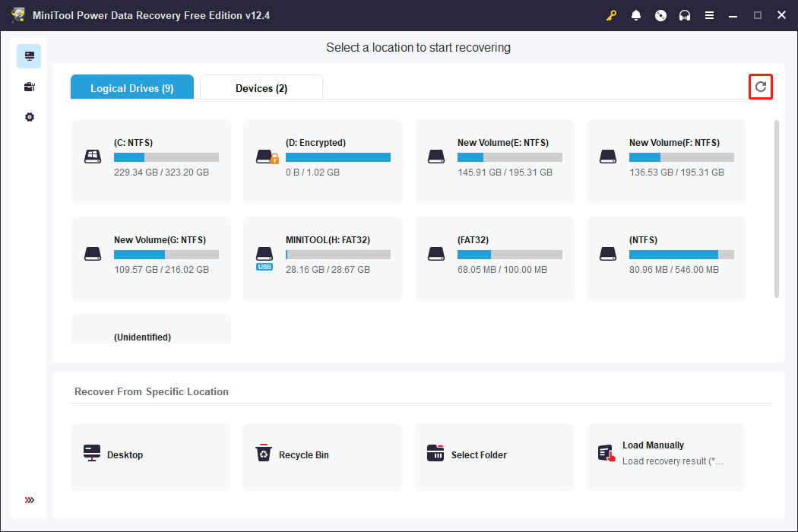Image resolution: width=798 pixels, height=532 pixels.
Task: Click 229.34 GB / 323.20 GB text
Action: [161, 172]
